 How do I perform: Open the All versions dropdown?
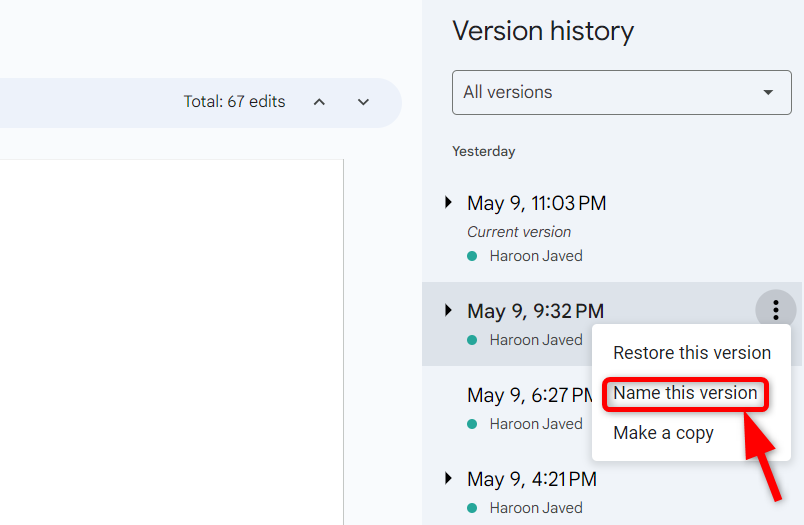click(621, 92)
